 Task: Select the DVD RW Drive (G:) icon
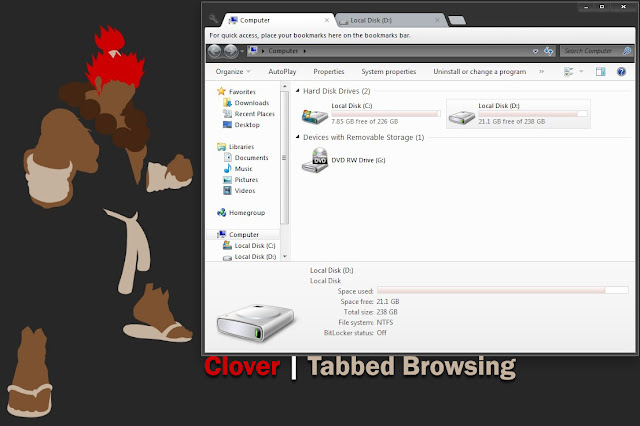point(315,160)
